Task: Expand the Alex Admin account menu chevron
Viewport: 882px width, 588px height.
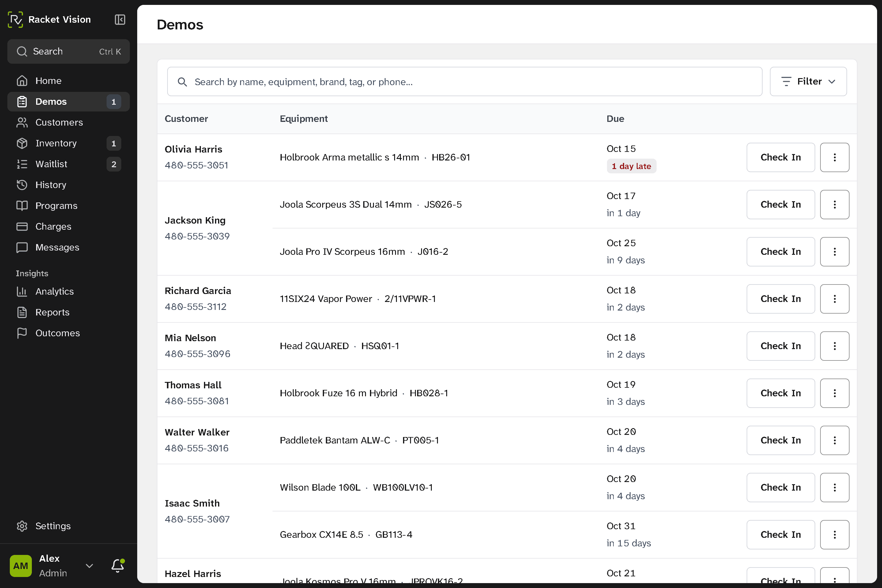Action: [89, 566]
